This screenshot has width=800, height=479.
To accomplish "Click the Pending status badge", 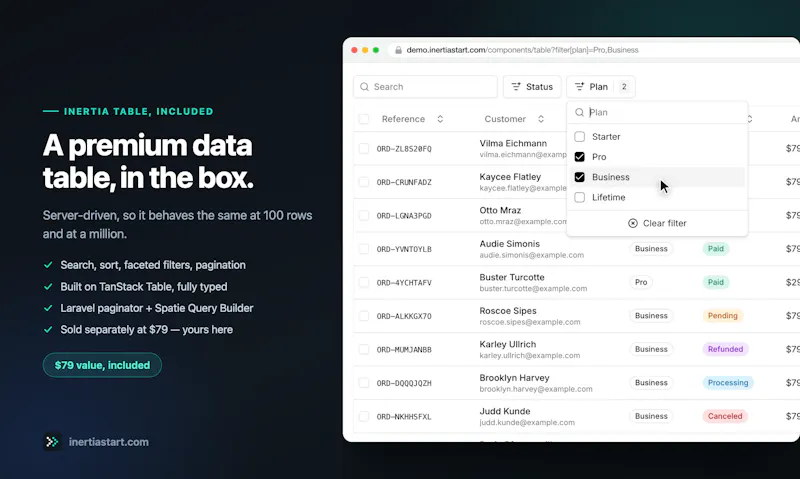I will tap(722, 316).
